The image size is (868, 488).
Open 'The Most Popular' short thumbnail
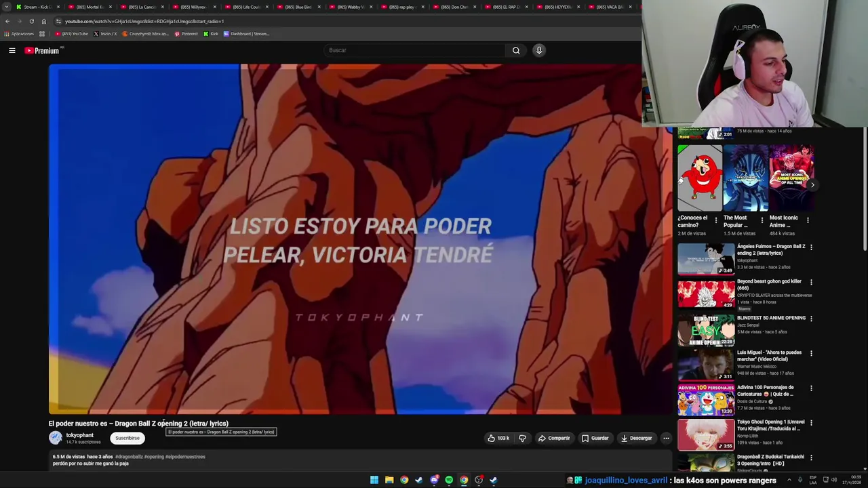(745, 178)
